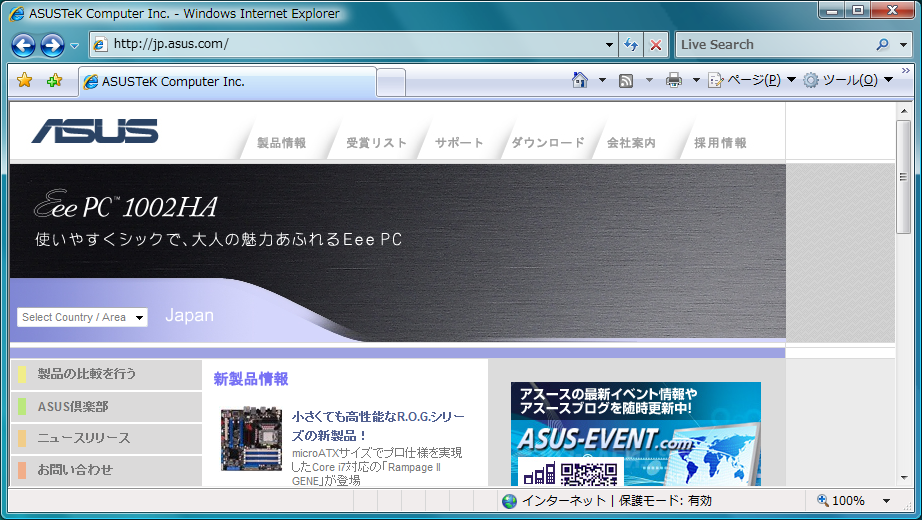The height and width of the screenshot is (520, 922).
Task: Print the page using printer icon
Action: click(674, 80)
